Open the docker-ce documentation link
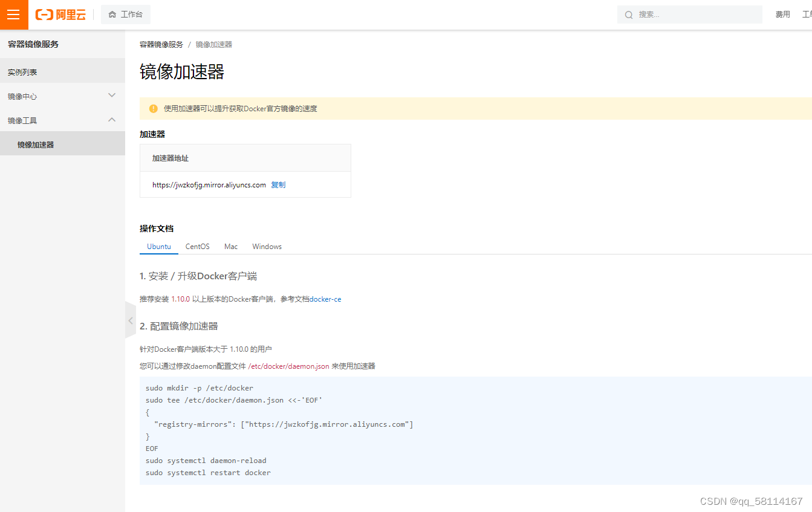812x512 pixels. tap(325, 299)
